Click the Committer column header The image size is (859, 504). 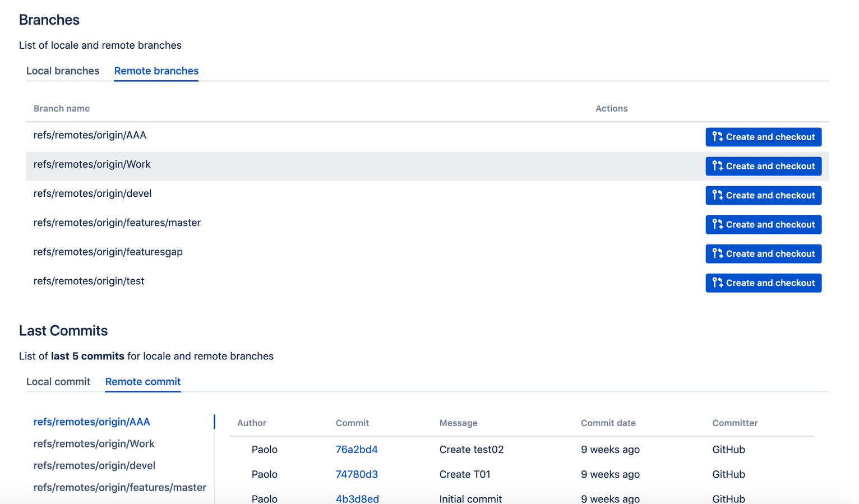click(735, 423)
